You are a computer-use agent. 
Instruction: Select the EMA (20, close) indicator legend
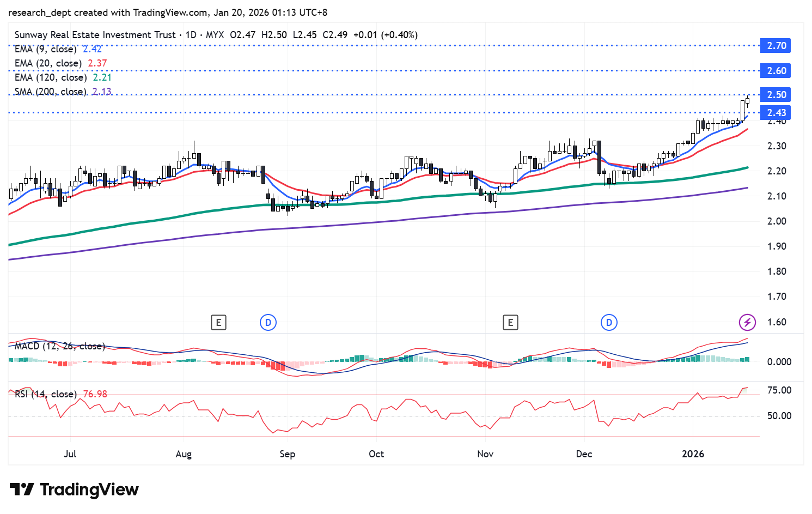48,63
